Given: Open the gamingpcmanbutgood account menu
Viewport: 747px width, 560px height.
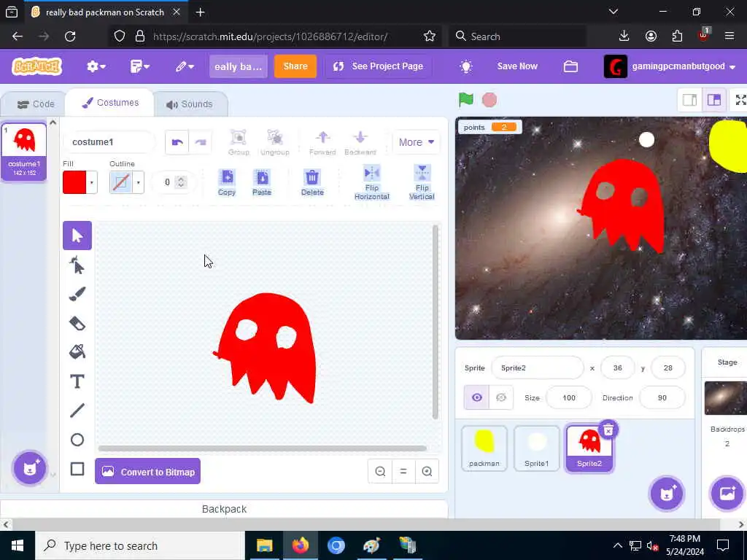Looking at the screenshot, I should point(670,66).
